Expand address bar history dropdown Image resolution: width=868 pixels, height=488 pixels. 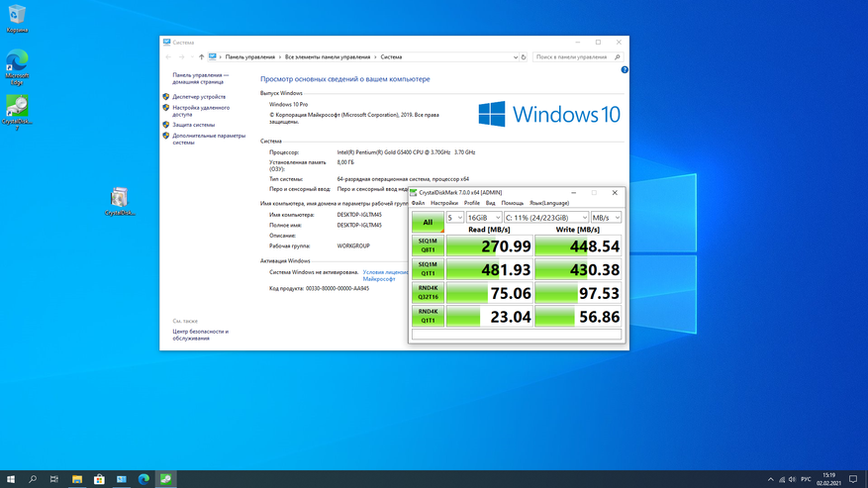click(515, 57)
